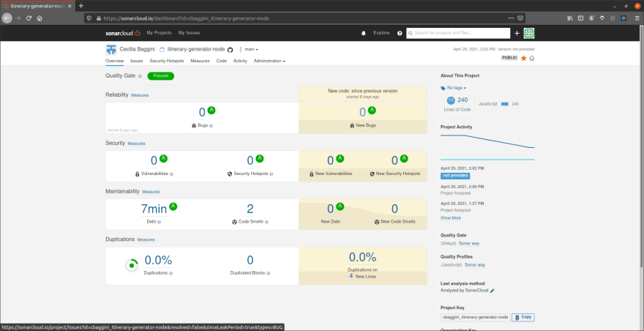This screenshot has width=644, height=331.
Task: Click the Security Measures link
Action: [x=136, y=144]
